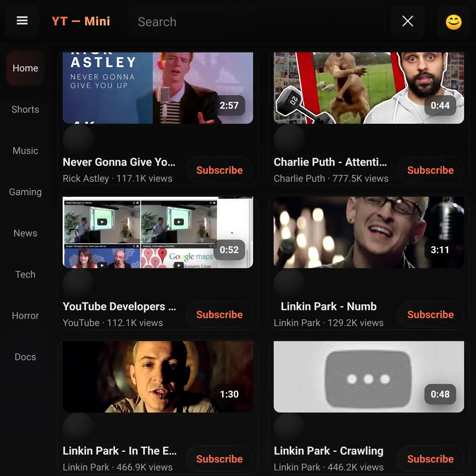Viewport: 476px width, 476px height.
Task: Click the 0:52 duration badge
Action: coord(229,250)
